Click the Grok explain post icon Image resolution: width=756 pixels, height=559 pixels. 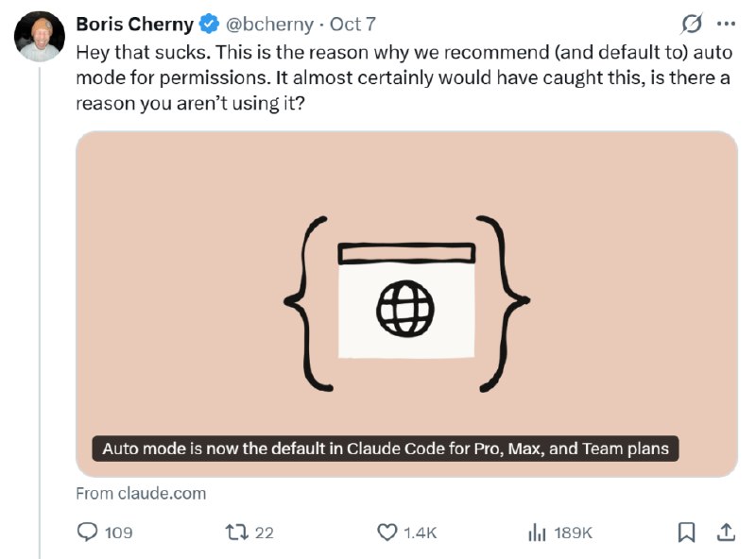pos(691,24)
